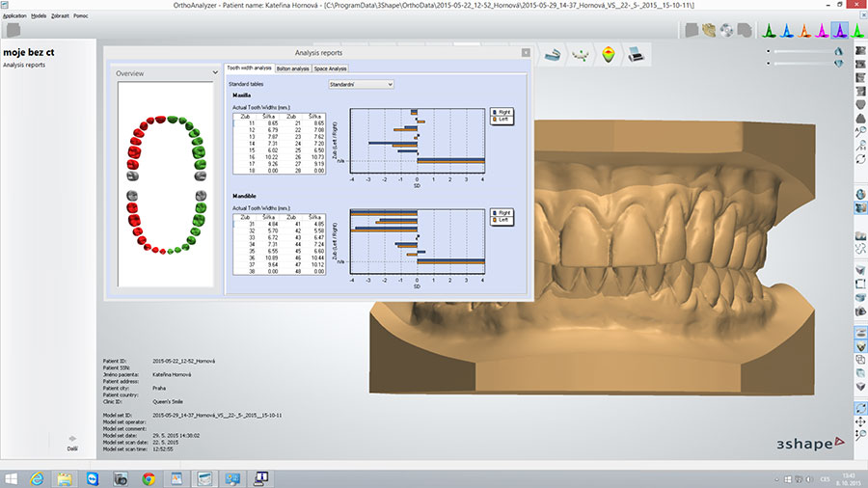Screen dimensions: 868x488
Task: Collapse the Overview panel chevron
Action: tap(215, 73)
